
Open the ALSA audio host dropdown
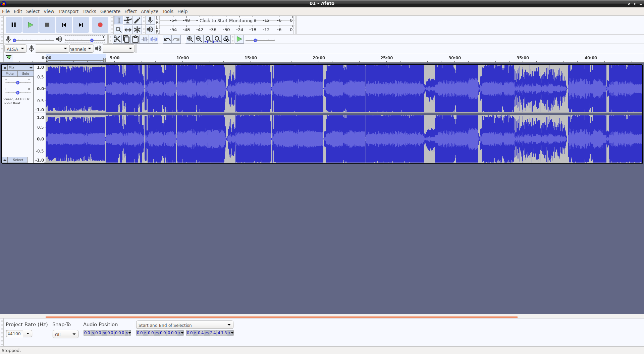[x=15, y=49]
